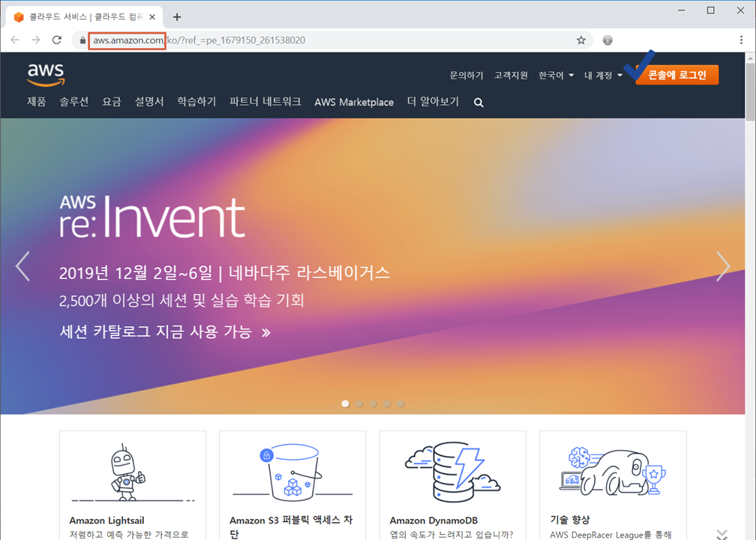Open the Amazon DynamoDB card title
Screen dimensions: 756x540
pos(433,520)
